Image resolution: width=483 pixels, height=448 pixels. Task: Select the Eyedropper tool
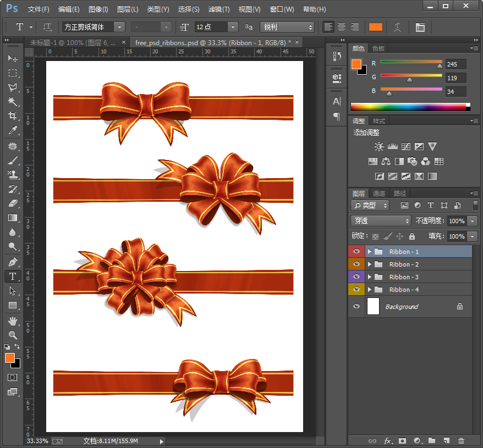(12, 130)
